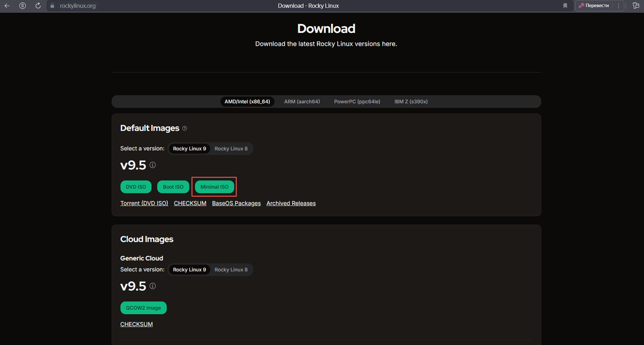The image size is (644, 345).
Task: Open the BaseOS Packages link
Action: [236, 203]
